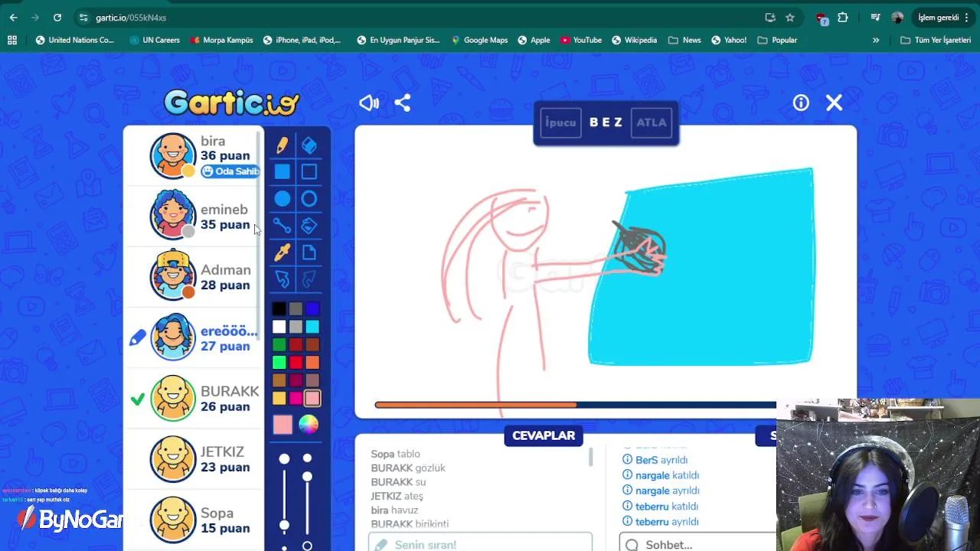This screenshot has height=551, width=980.
Task: Clear the canvas with the blank page icon
Action: (x=309, y=253)
